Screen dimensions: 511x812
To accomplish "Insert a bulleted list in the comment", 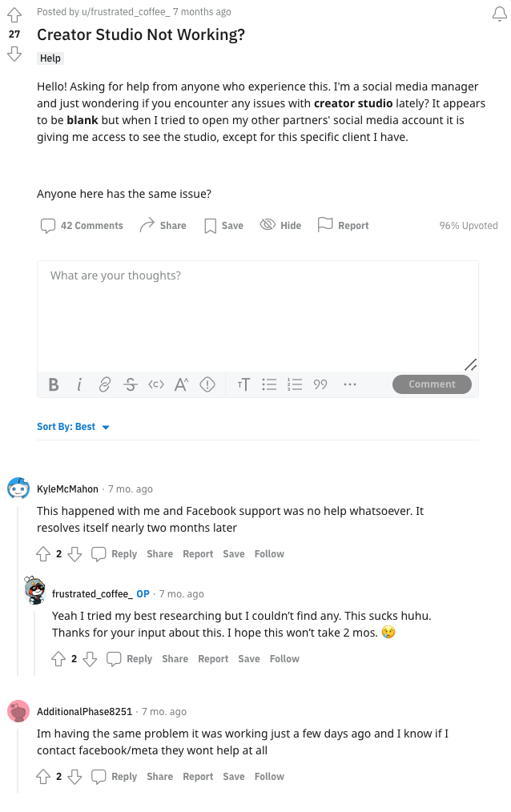I will 269,384.
